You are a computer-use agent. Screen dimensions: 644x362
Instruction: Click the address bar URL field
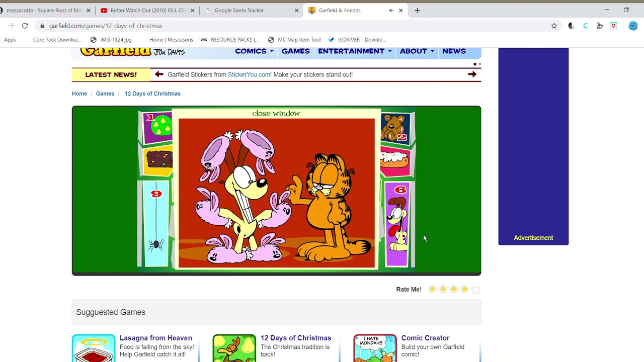click(x=297, y=26)
